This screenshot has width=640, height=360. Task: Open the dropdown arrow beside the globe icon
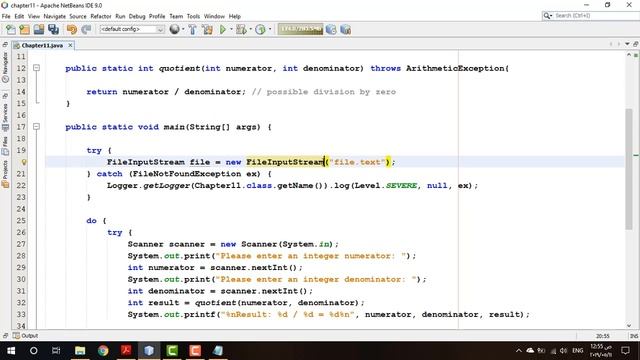183,29
